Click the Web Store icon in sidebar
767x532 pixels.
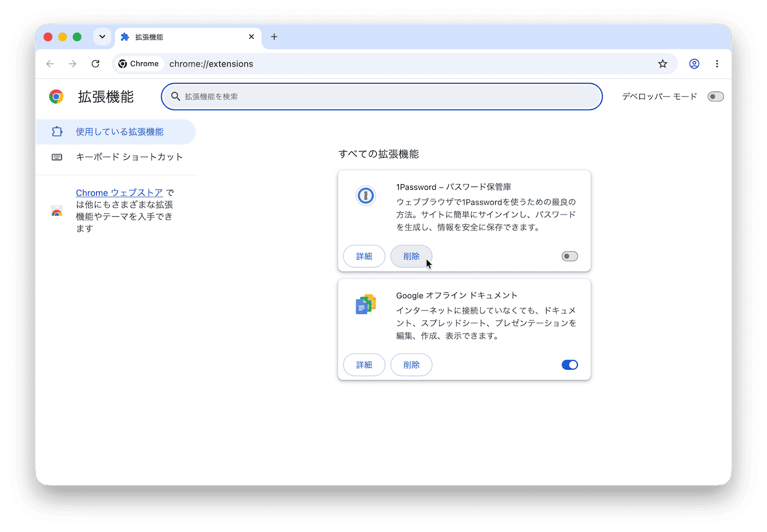click(57, 211)
